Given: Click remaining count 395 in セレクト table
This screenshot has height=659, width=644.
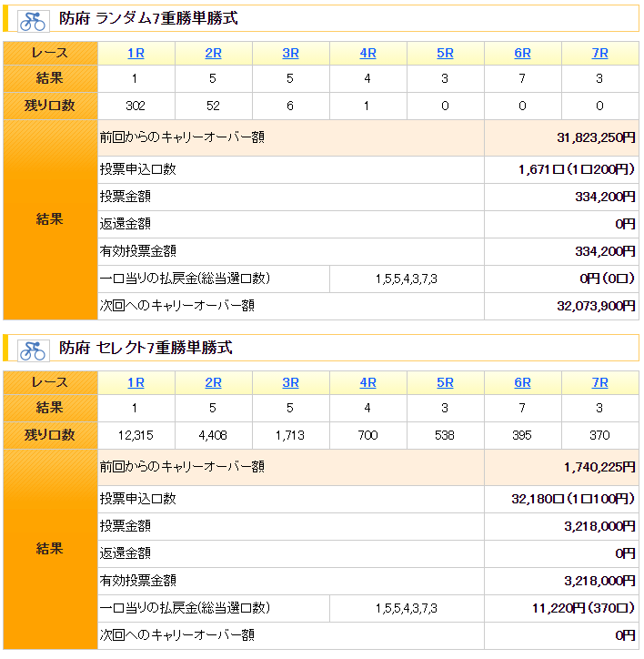Looking at the screenshot, I should pyautogui.click(x=522, y=435).
